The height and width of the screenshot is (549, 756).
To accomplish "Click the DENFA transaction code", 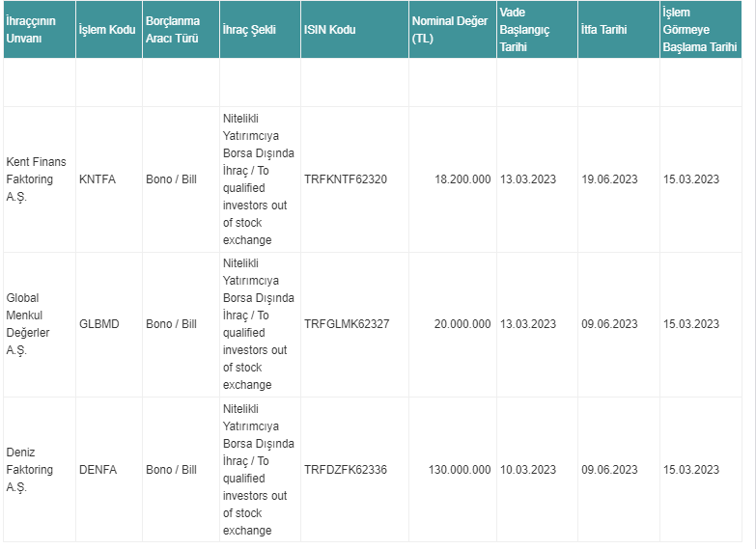I will coord(98,470).
